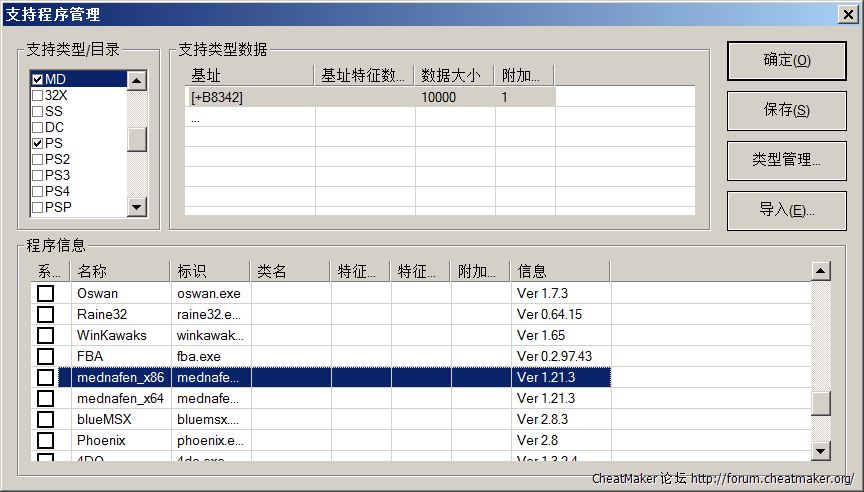
Task: Enable the 32X support type checkbox
Action: pos(37,95)
